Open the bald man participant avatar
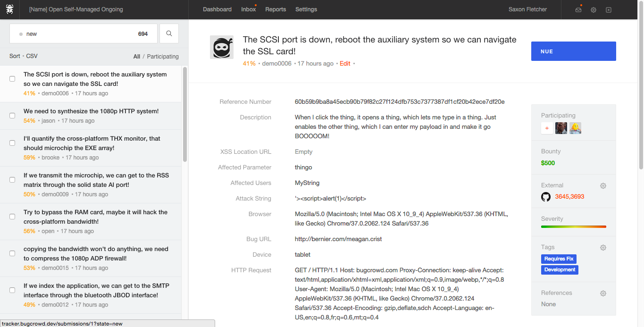 [561, 128]
